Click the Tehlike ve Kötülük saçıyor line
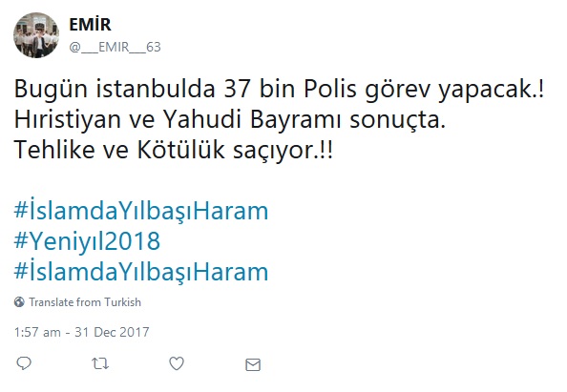Image resolution: width=567 pixels, height=392 pixels. click(173, 150)
